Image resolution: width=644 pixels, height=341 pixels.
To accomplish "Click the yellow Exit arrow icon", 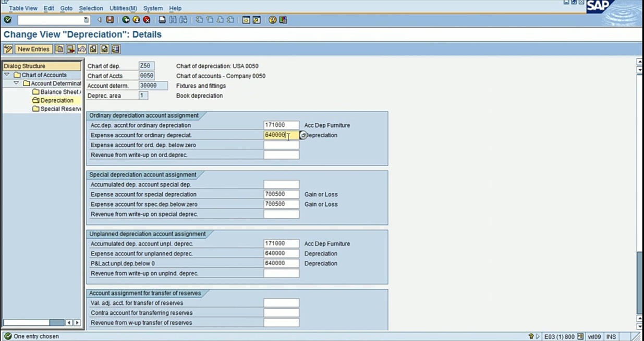I will (x=136, y=20).
